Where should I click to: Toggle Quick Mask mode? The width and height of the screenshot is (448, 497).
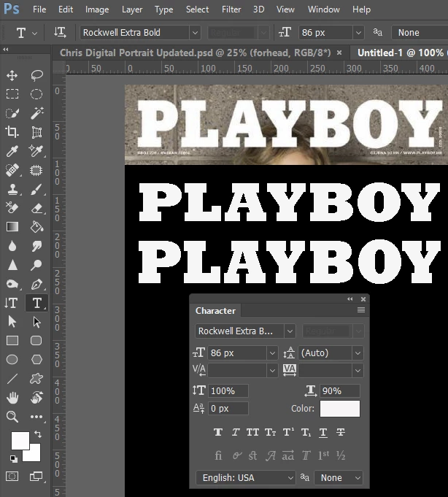coord(12,476)
